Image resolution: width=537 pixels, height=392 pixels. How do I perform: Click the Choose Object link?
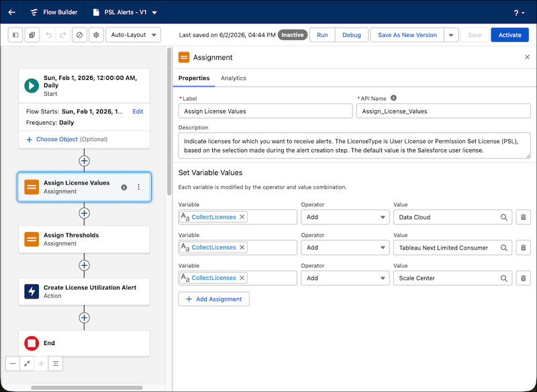click(x=57, y=140)
